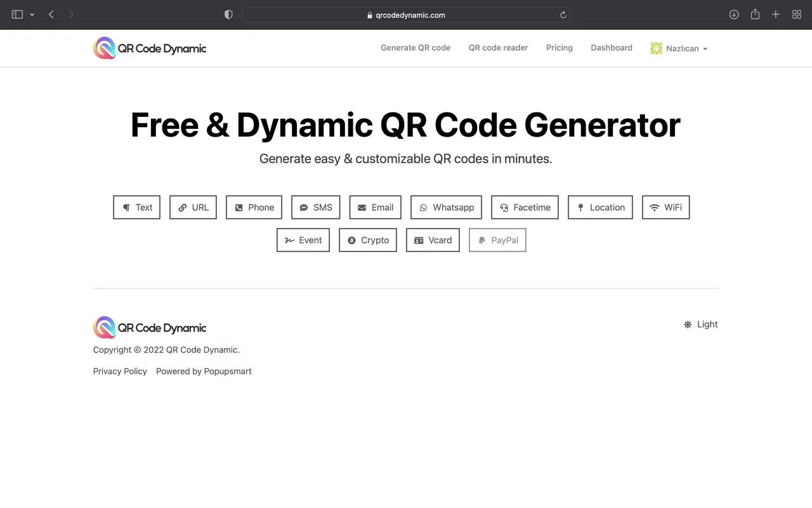
Task: Select the Facetime QR code type
Action: pyautogui.click(x=525, y=207)
